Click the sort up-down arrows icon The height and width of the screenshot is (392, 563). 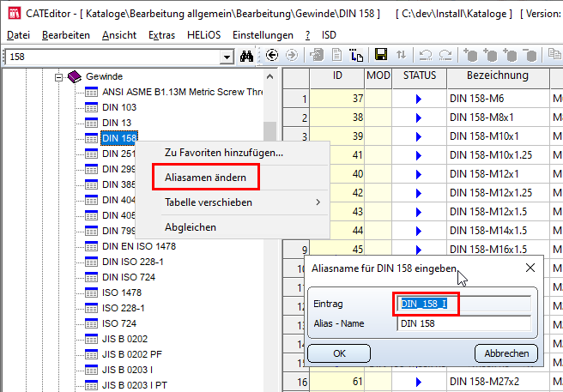coord(401,55)
